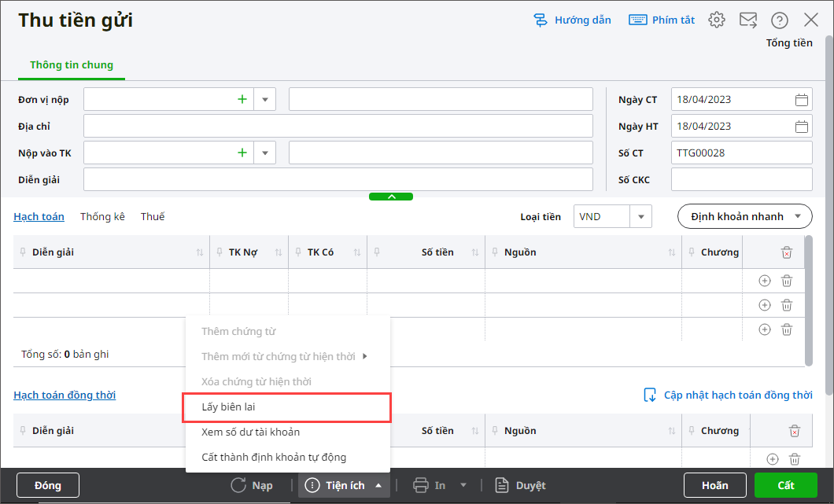Add row using third row plus icon

click(x=764, y=329)
